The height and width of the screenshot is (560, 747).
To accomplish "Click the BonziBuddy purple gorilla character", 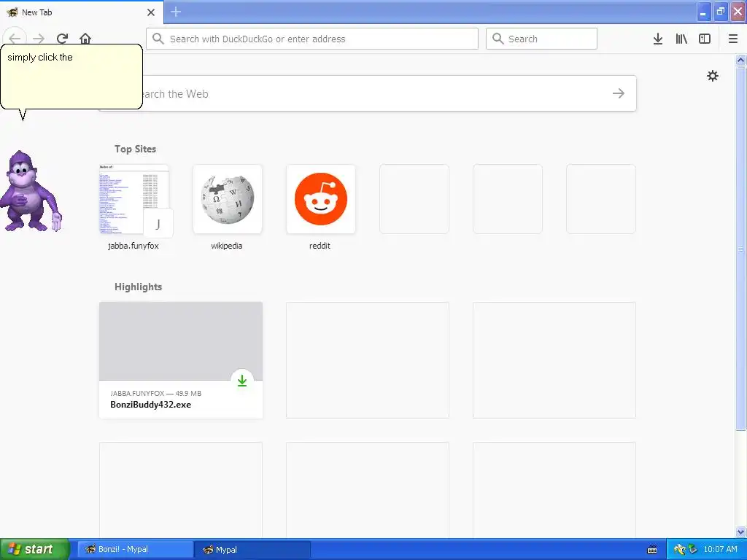I will [31, 191].
